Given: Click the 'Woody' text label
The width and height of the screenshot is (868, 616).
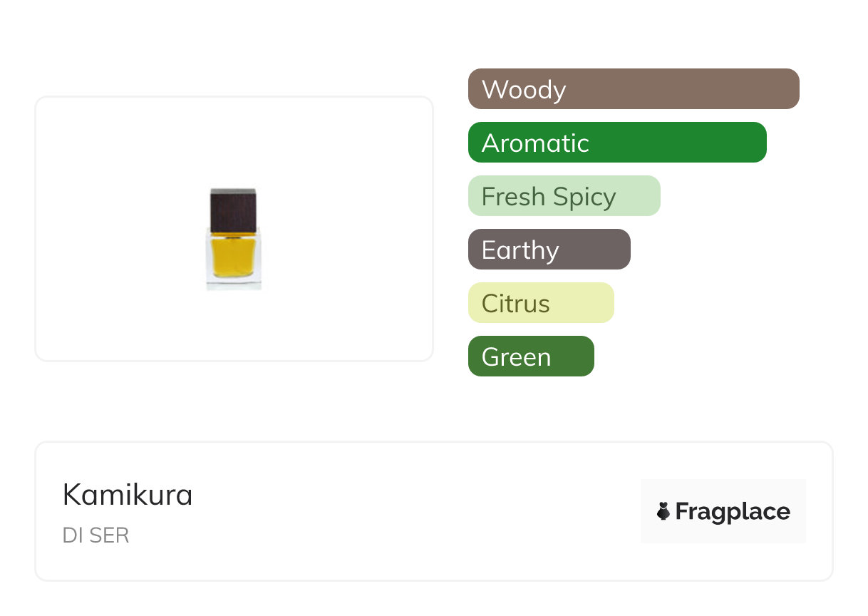Looking at the screenshot, I should [524, 90].
